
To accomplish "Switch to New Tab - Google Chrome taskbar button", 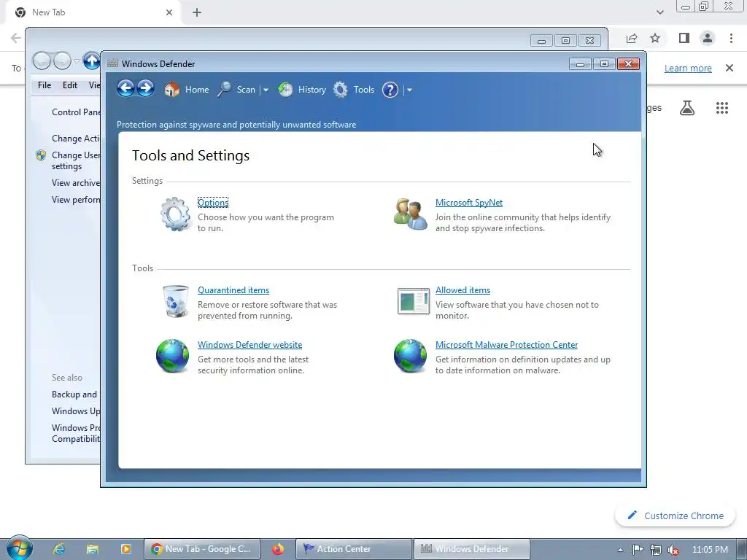I will 203,549.
